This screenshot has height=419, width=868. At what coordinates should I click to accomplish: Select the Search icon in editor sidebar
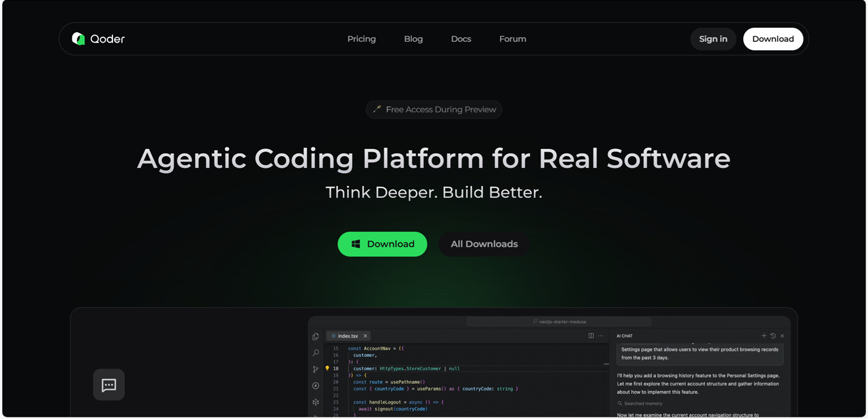pos(316,353)
